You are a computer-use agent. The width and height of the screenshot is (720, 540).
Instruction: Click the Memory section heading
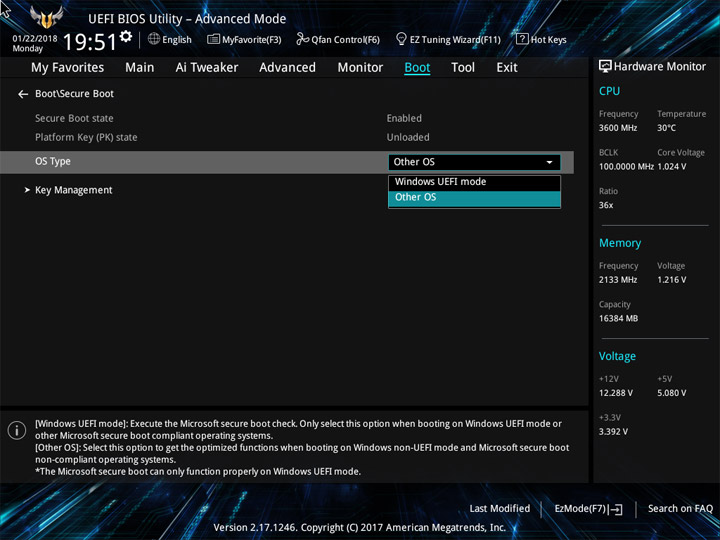(620, 243)
